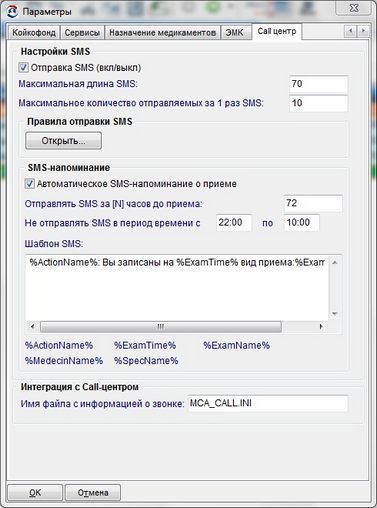Screen dimensions: 377x508
Task: Click the template horizontal scrollbar thumb
Action: (161, 327)
